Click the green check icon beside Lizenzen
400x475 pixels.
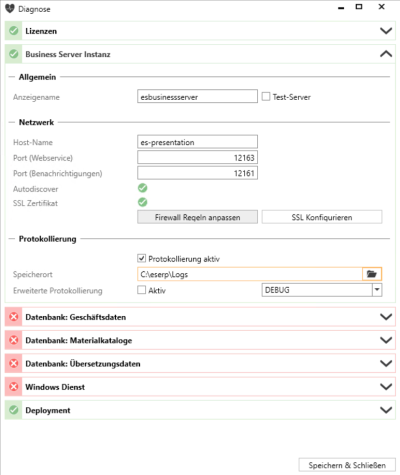click(x=14, y=31)
